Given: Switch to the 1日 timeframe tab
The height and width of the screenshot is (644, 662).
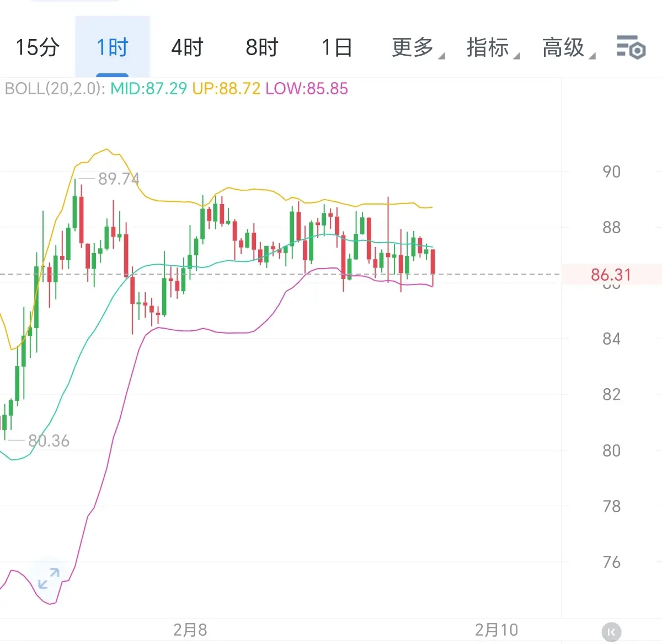Looking at the screenshot, I should 337,47.
